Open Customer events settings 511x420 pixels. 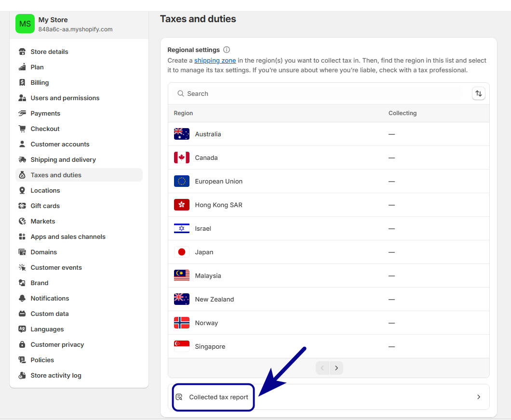point(79,268)
